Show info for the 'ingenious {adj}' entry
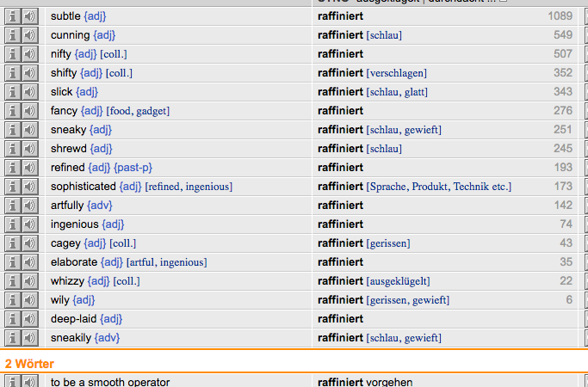588x387 pixels. tap(12, 224)
